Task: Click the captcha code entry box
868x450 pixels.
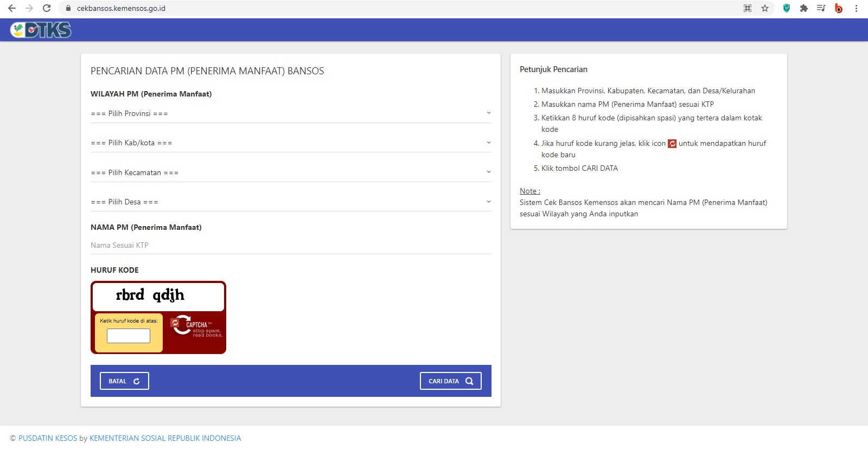Action: [129, 336]
